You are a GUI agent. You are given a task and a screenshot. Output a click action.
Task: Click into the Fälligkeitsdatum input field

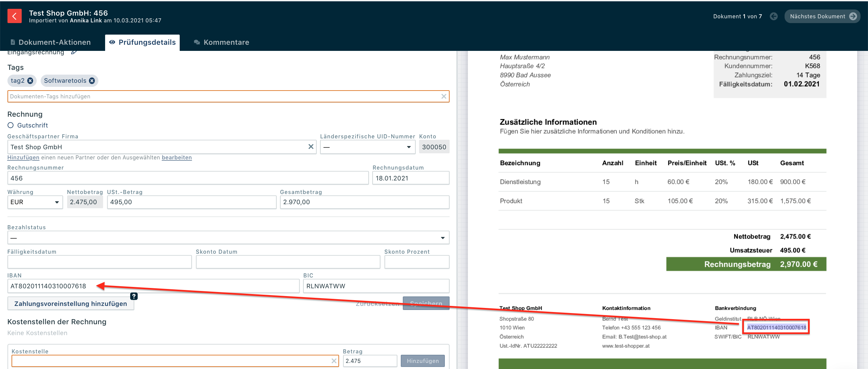pyautogui.click(x=99, y=262)
